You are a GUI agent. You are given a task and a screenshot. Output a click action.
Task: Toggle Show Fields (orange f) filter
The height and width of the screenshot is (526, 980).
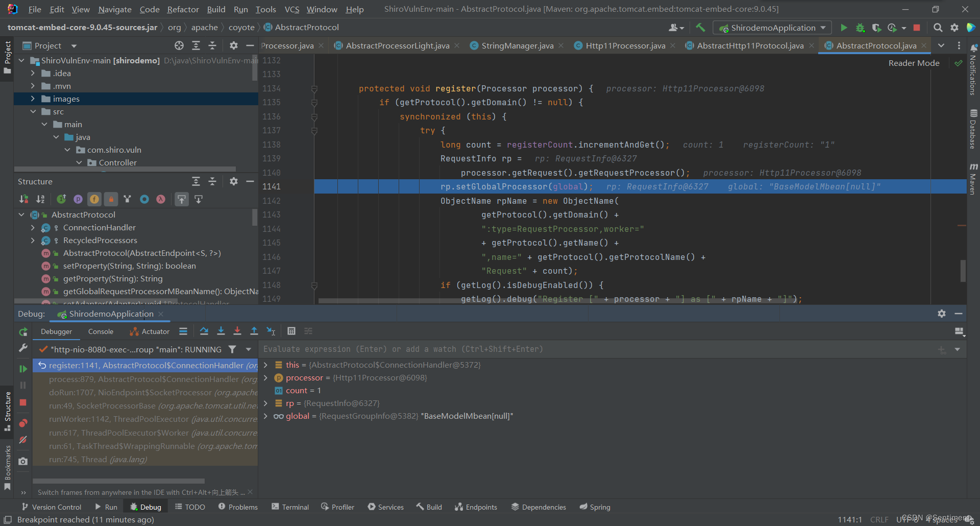click(94, 199)
